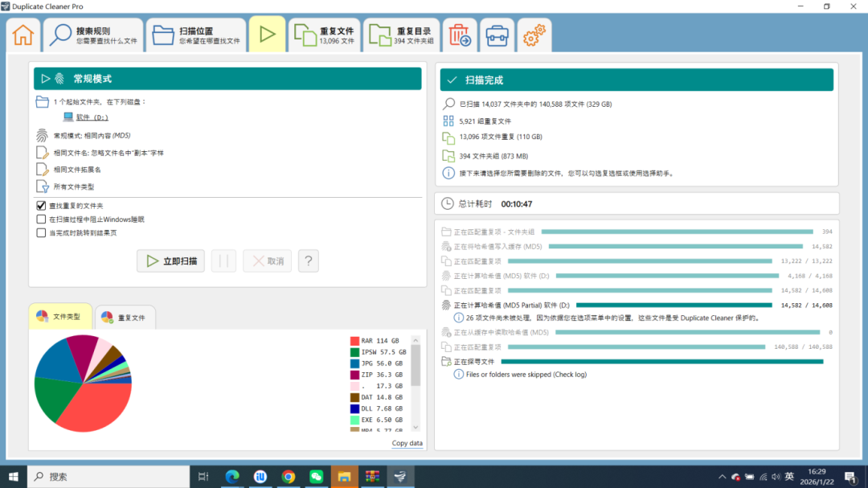Open the 重复目录 394 folder groups tab

point(401,35)
